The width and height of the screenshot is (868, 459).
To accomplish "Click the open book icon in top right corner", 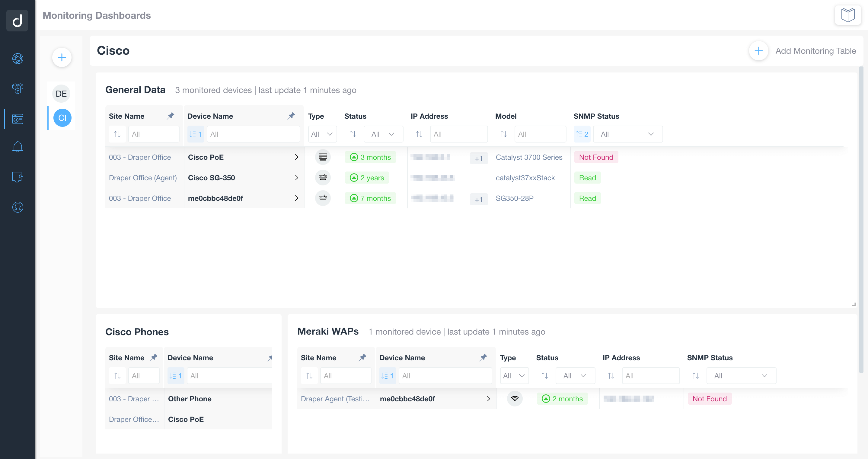I will (x=847, y=16).
